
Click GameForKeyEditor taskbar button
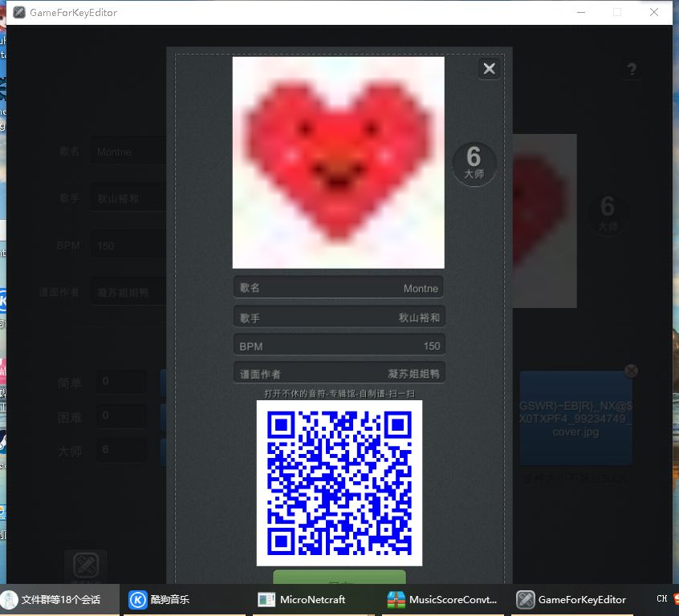(x=571, y=599)
